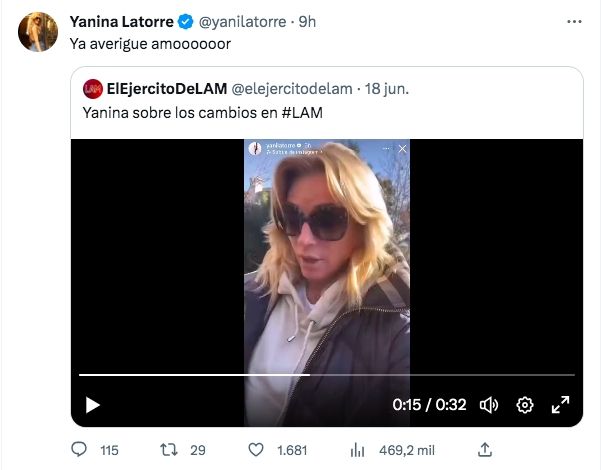
Task: Open ElEjercitoDeLAM avatar icon
Action: 93,88
